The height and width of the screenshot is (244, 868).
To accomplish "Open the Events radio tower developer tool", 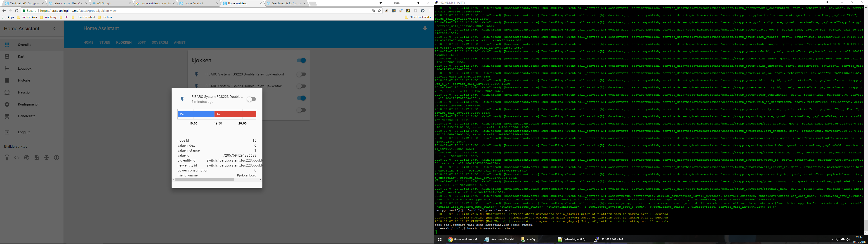I will (x=27, y=158).
